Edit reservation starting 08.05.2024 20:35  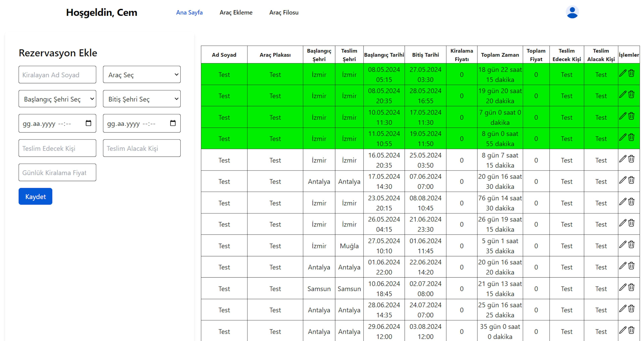tap(623, 94)
